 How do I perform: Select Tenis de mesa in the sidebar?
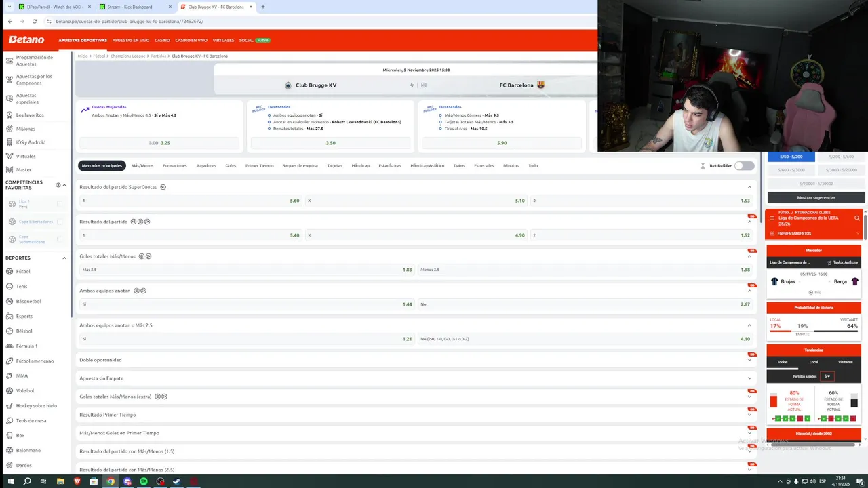31,420
